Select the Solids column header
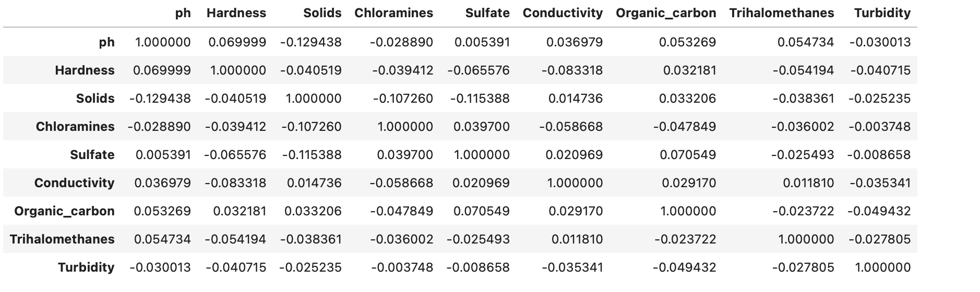Image resolution: width=980 pixels, height=292 pixels. [x=322, y=13]
